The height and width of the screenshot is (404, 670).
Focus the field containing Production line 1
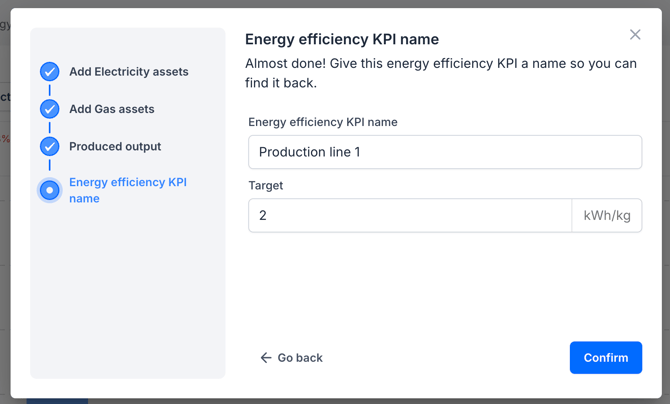point(445,152)
